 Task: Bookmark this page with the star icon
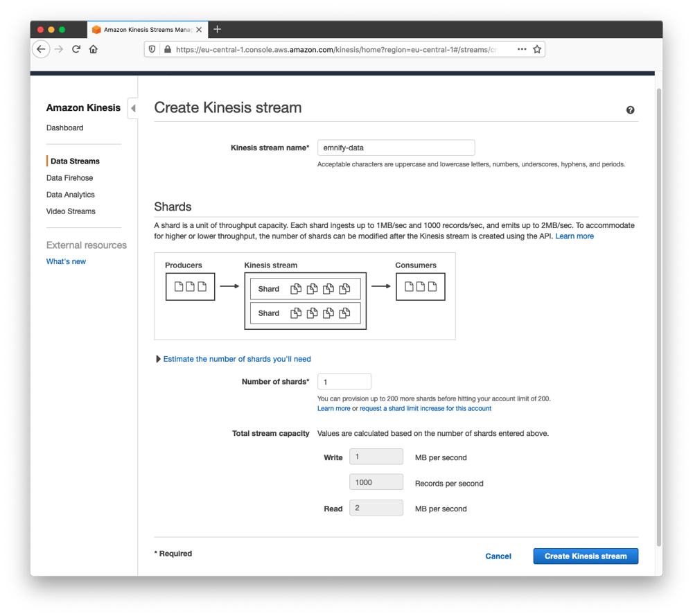(x=537, y=49)
